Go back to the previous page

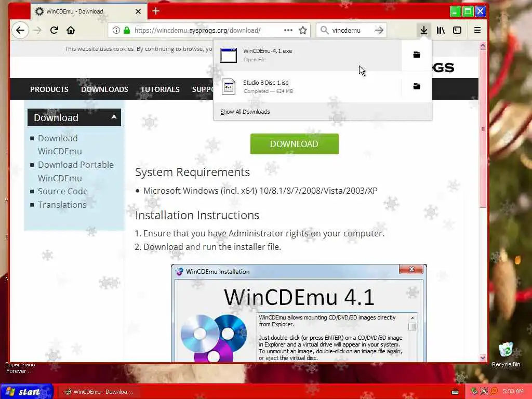point(20,30)
